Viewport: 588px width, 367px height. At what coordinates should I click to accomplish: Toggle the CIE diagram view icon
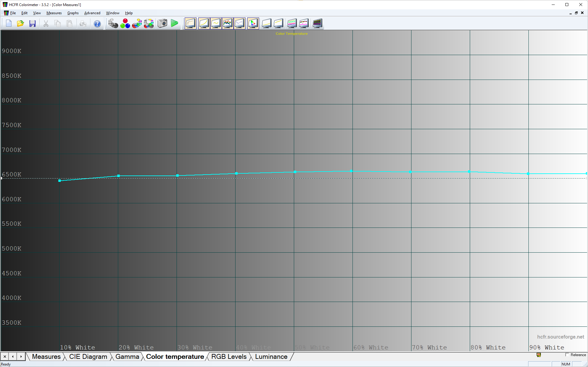tap(253, 23)
